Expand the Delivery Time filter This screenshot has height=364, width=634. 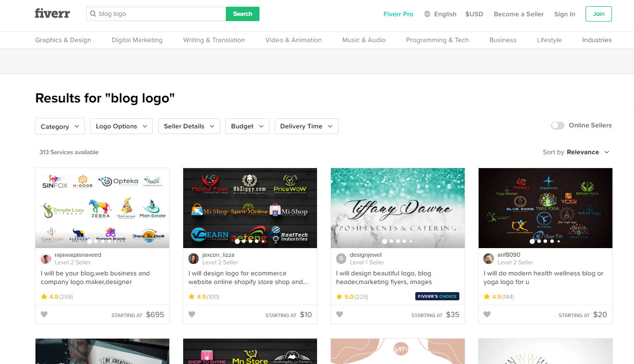click(x=306, y=126)
